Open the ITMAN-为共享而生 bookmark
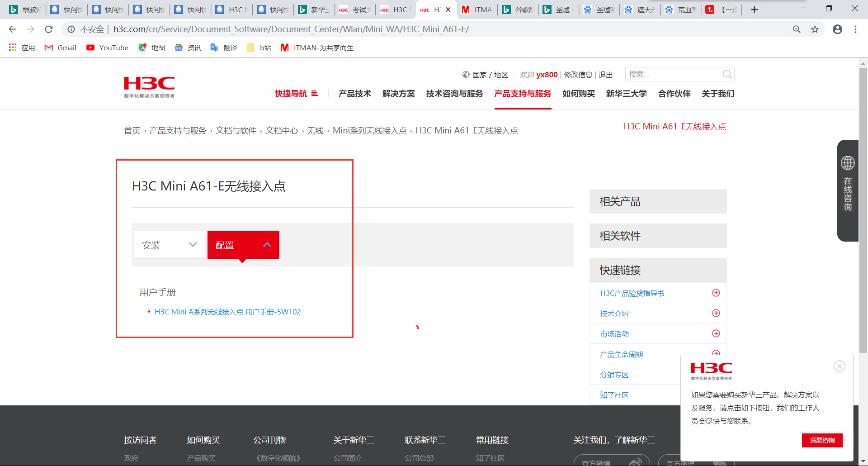Viewport: 868px width, 466px height. coord(317,48)
